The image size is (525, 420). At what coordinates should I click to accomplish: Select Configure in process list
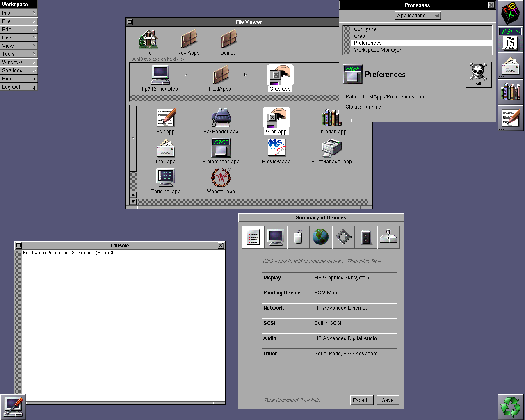(x=422, y=29)
